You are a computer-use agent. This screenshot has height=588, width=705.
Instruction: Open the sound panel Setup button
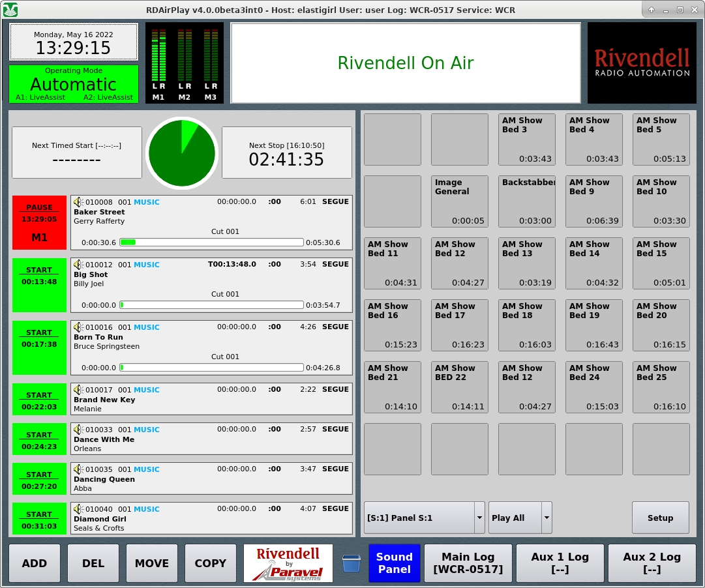(x=660, y=518)
